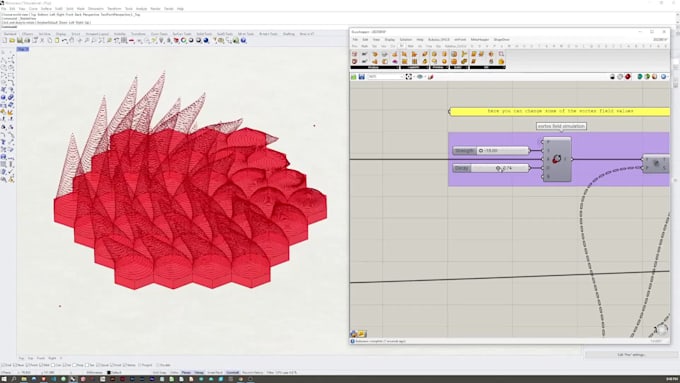Viewport: 680px width, 383px height.
Task: Click the Windows Start button
Action: (4, 379)
